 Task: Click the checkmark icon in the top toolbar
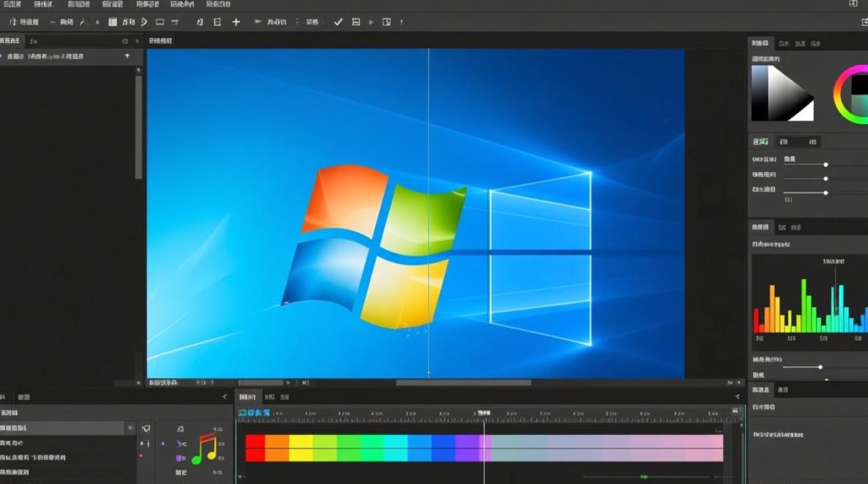[338, 22]
